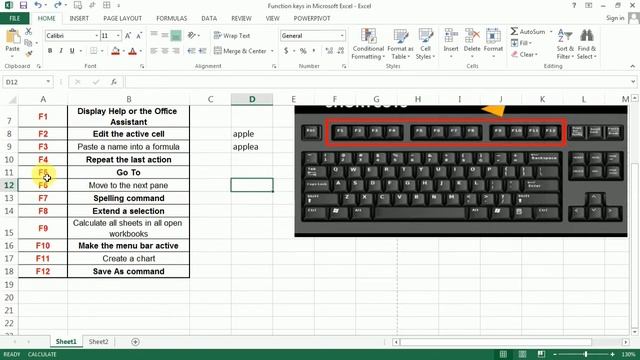Image resolution: width=640 pixels, height=360 pixels.
Task: Click Zoom In plus button
Action: click(x=612, y=354)
